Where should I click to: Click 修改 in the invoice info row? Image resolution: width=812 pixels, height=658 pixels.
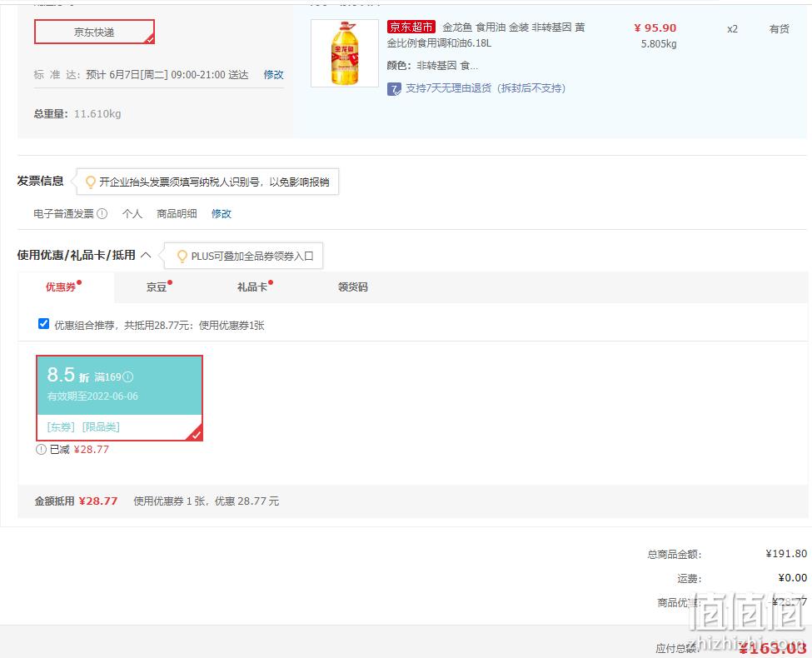tap(222, 213)
